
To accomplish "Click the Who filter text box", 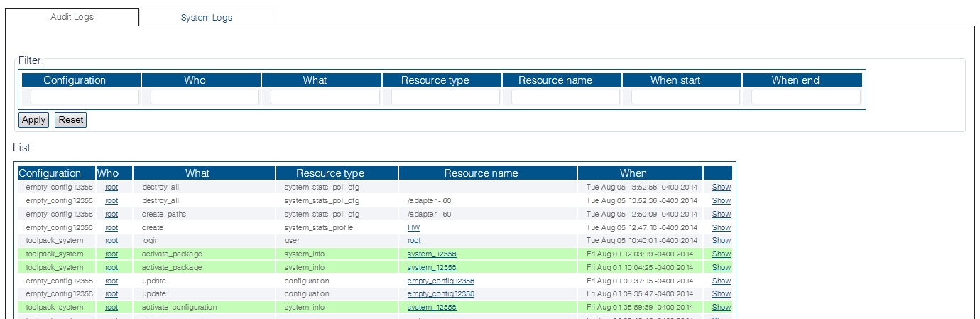I will coord(205,97).
